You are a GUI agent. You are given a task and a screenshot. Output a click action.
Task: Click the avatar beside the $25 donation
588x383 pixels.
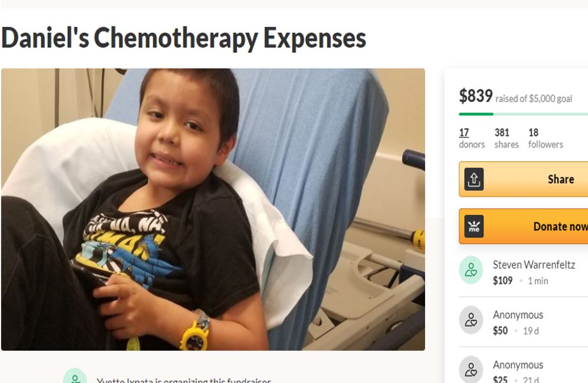(x=471, y=369)
